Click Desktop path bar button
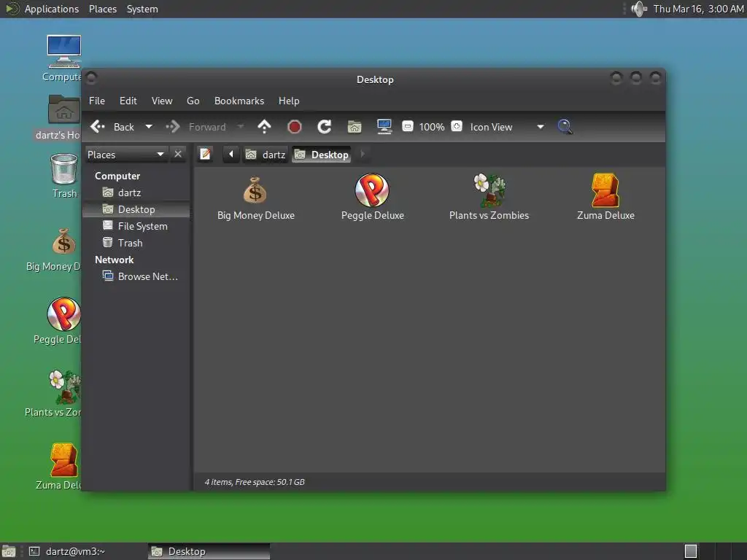The image size is (747, 560). pos(322,155)
